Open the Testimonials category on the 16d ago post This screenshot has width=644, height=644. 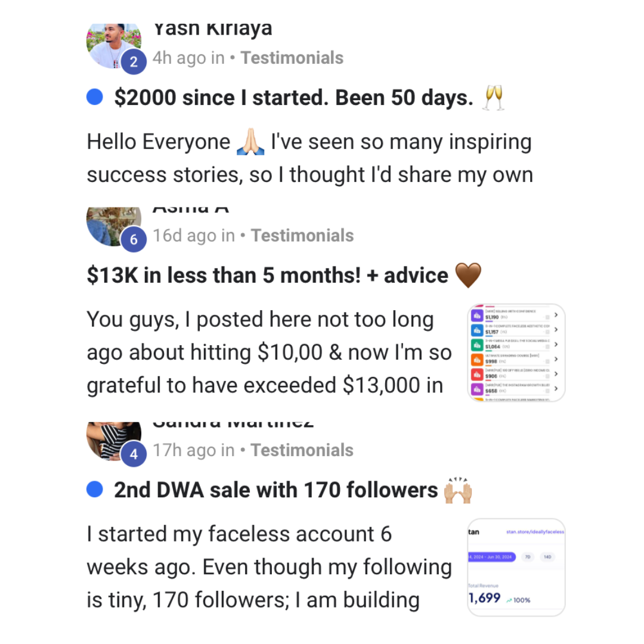302,236
